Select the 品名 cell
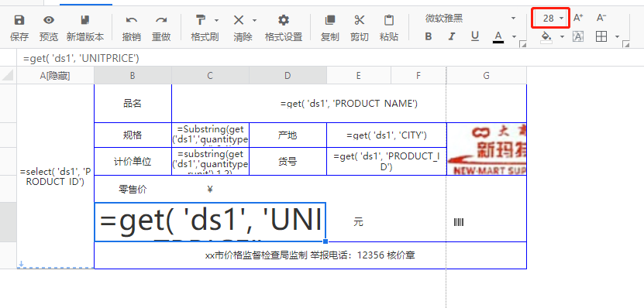This screenshot has width=644, height=308. [x=133, y=104]
